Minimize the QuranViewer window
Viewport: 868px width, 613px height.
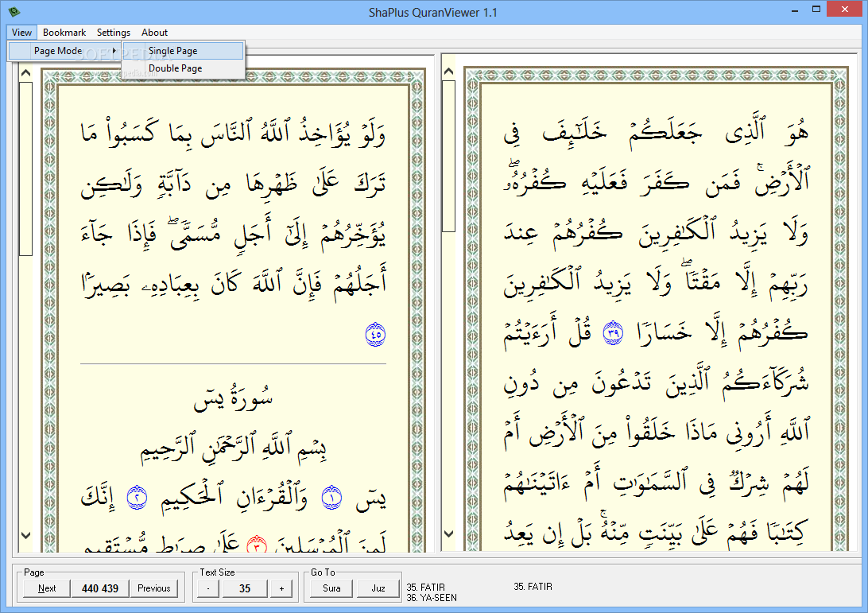795,10
